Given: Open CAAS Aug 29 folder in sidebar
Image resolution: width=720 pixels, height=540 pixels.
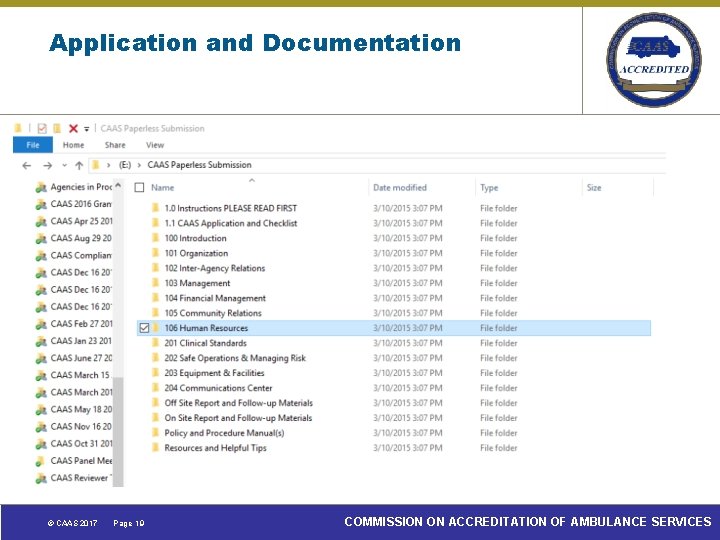Looking at the screenshot, I should coord(81,238).
